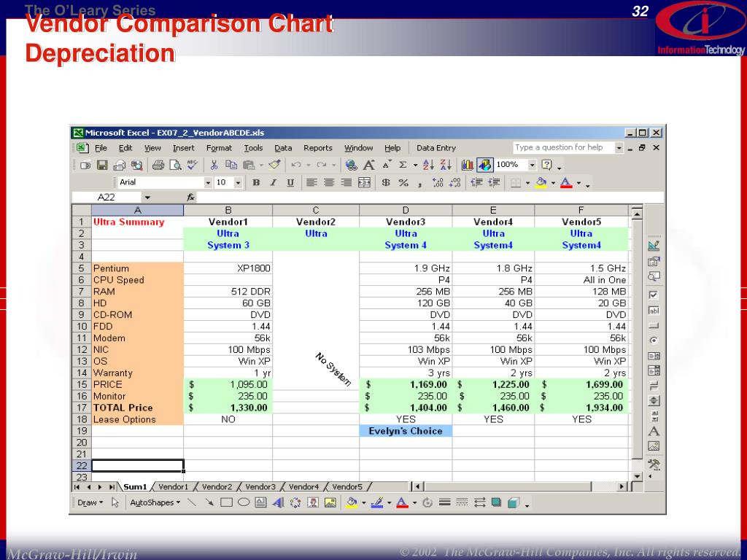
Task: Open the Chart Wizard icon
Action: (x=468, y=166)
